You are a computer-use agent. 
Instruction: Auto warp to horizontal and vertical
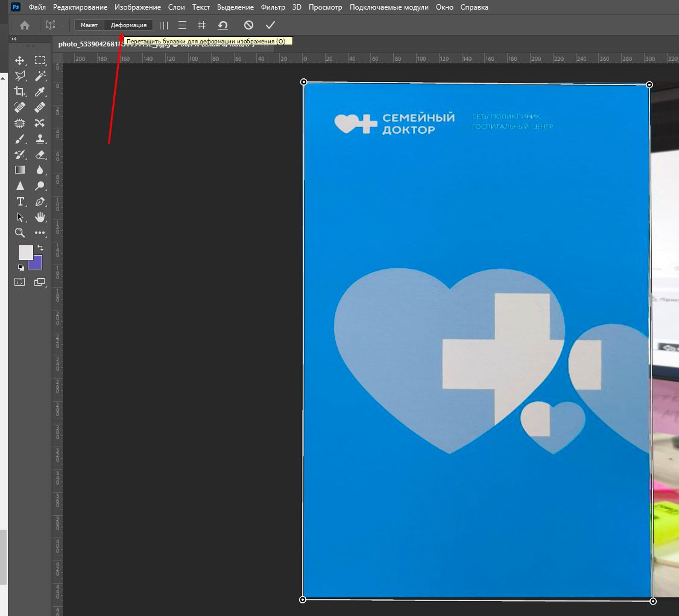click(x=201, y=25)
